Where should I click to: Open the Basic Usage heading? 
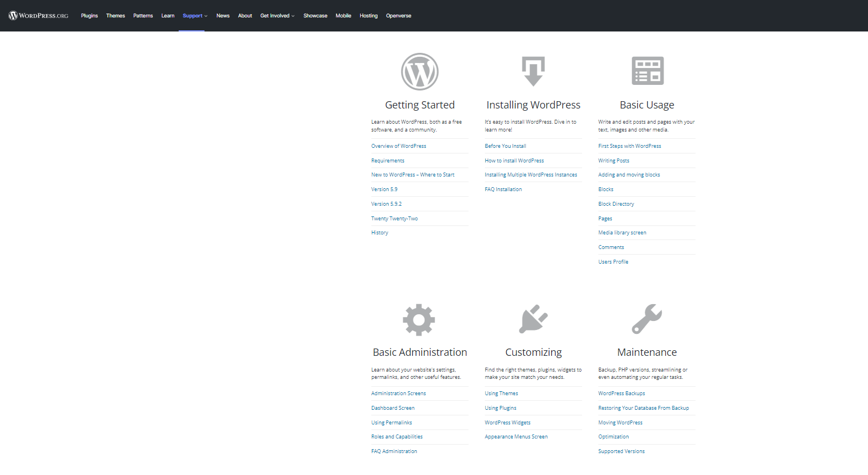pyautogui.click(x=647, y=105)
